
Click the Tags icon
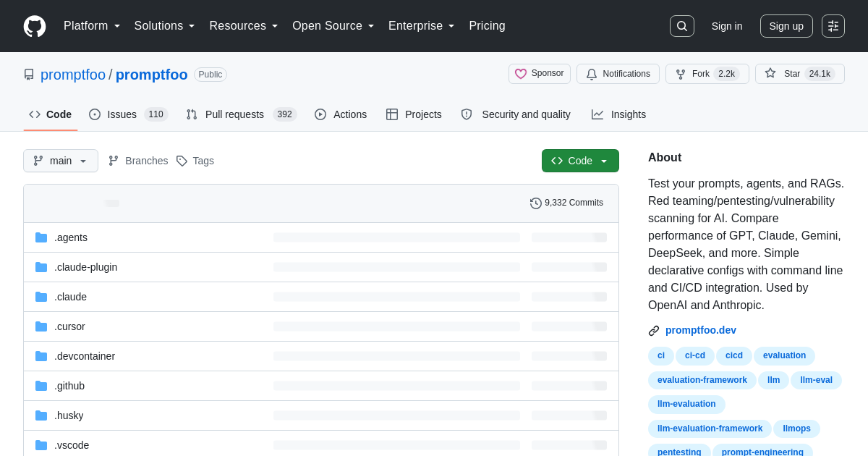[x=182, y=161]
